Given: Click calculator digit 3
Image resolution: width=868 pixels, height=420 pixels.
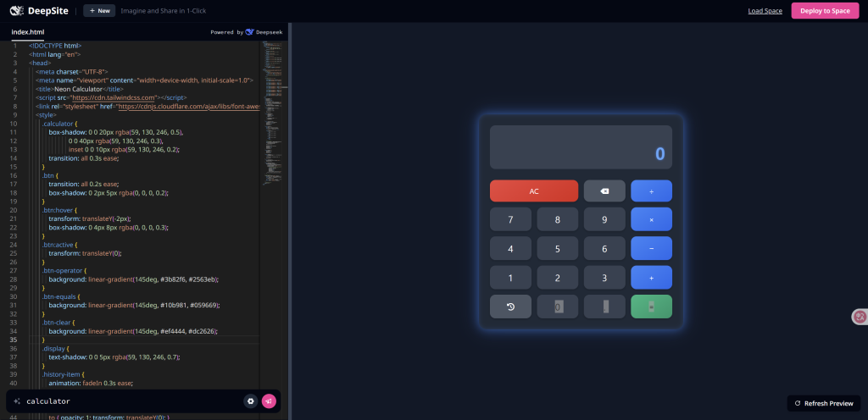Looking at the screenshot, I should (604, 278).
